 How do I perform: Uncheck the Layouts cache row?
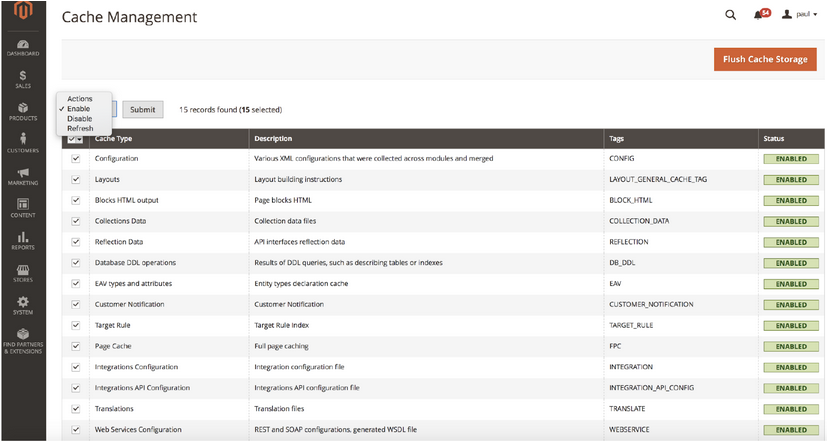click(75, 179)
